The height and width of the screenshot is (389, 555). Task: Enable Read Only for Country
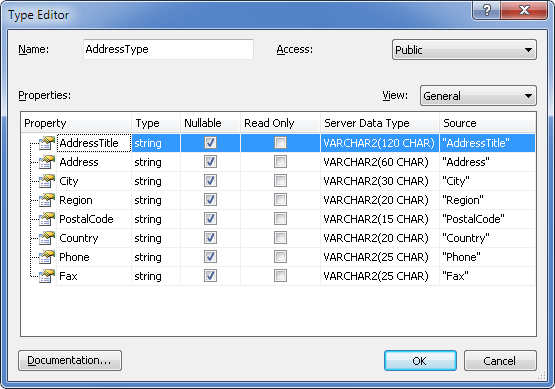280,238
